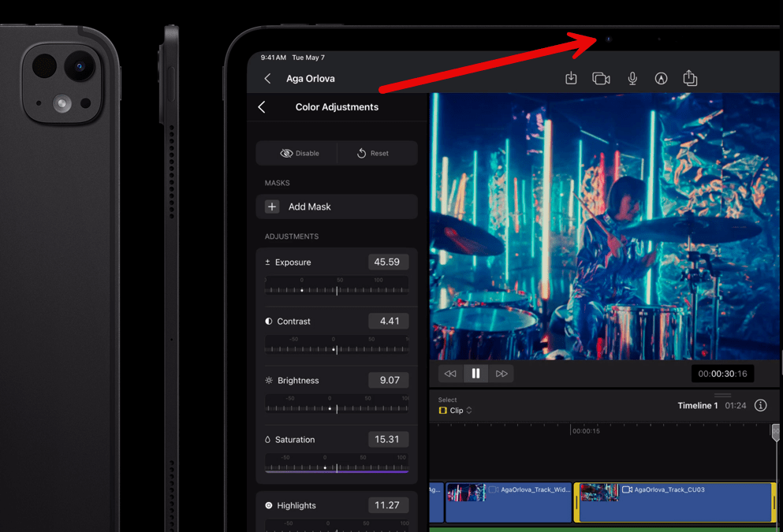Select the AgaOrlova_Track_Wid clip

[x=509, y=503]
